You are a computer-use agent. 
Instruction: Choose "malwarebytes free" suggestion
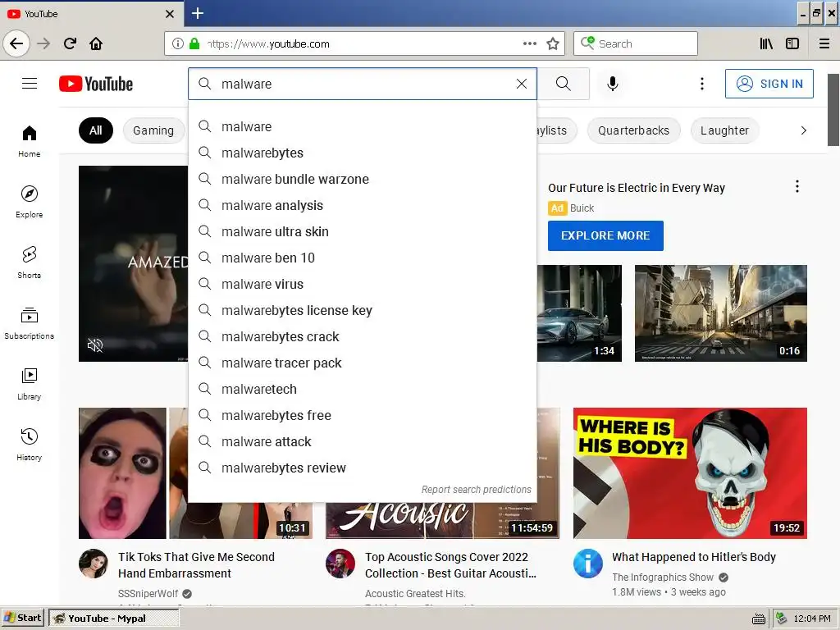(363, 415)
